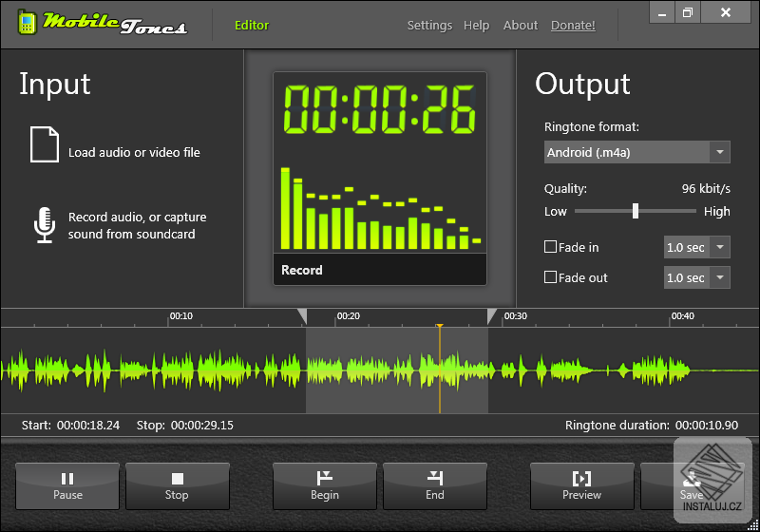This screenshot has height=532, width=760.
Task: Enable the Fade out checkbox
Action: pyautogui.click(x=550, y=277)
